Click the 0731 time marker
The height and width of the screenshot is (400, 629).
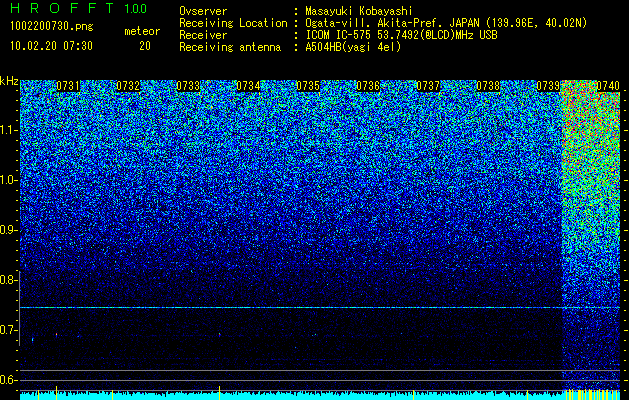click(x=68, y=86)
